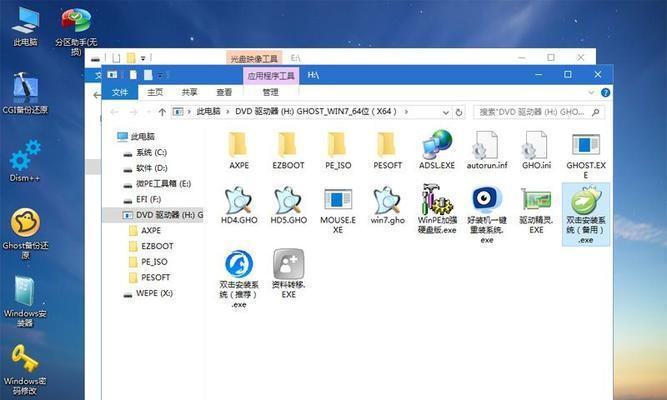
Task: Switch to the 主页 ribbon tab
Action: (155, 92)
